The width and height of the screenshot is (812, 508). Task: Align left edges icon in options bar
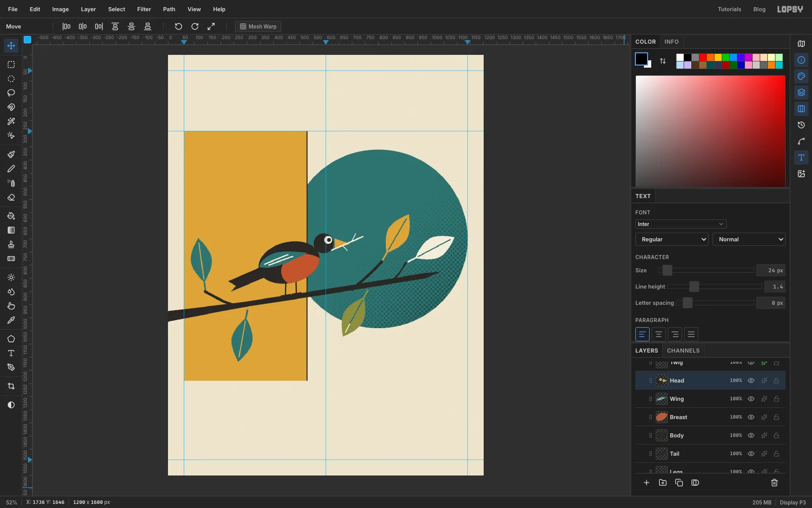coord(66,26)
